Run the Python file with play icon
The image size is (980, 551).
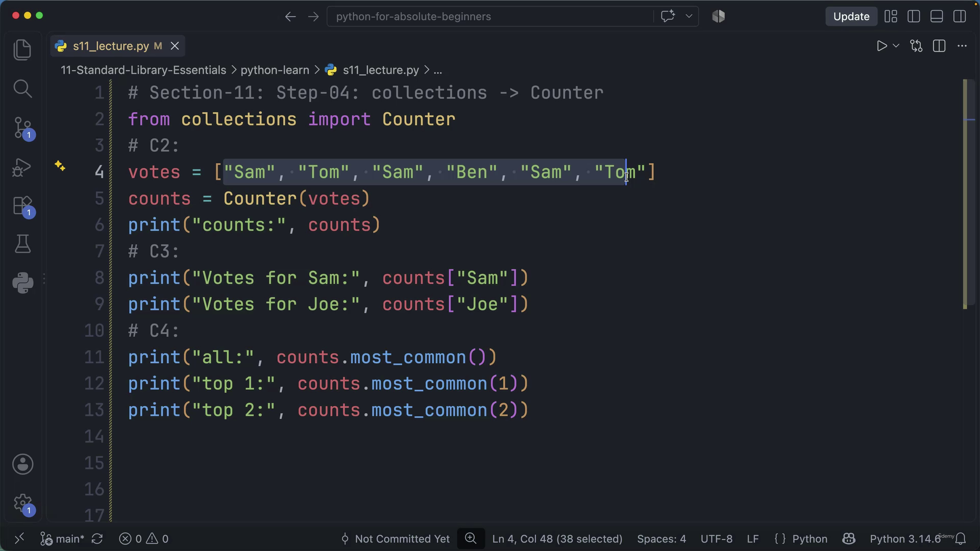(x=881, y=46)
